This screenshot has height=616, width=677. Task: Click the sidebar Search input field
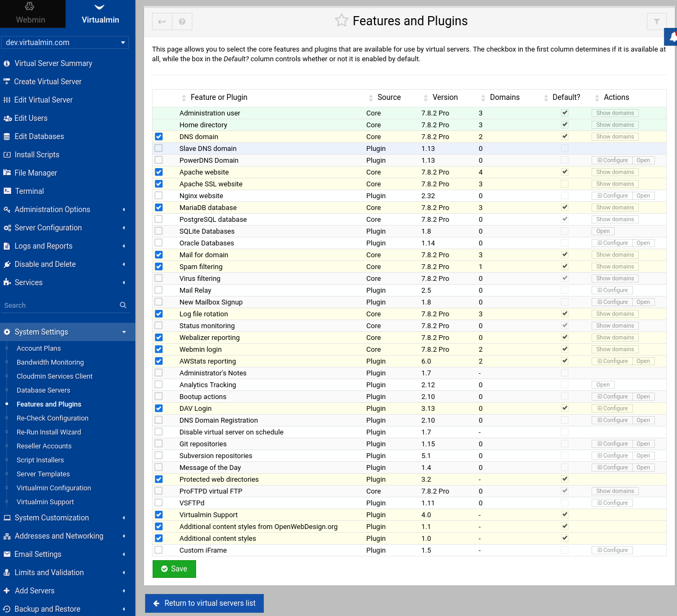pyautogui.click(x=59, y=305)
